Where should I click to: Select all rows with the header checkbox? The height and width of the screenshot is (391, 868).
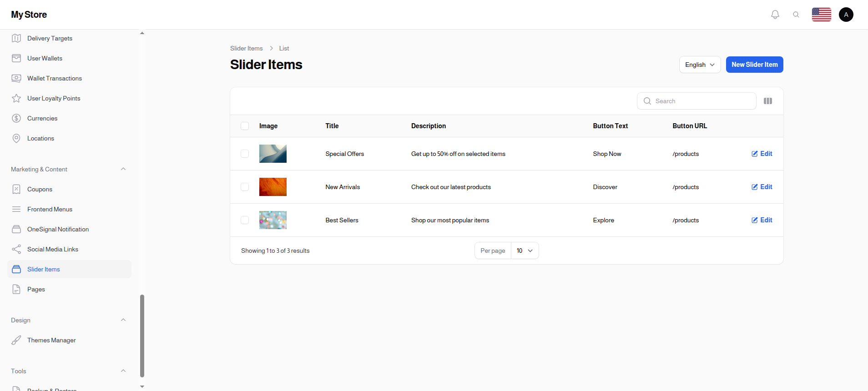point(245,126)
